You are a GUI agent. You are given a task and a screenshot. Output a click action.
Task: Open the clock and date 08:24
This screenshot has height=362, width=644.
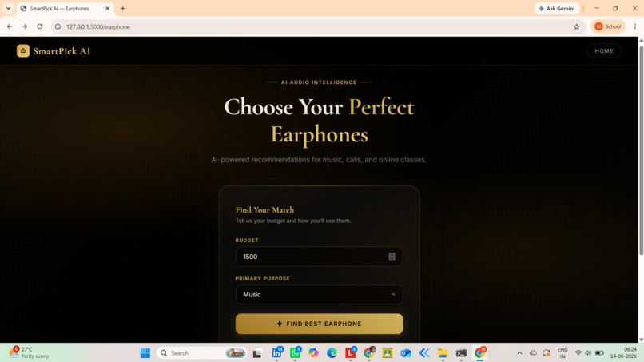point(623,353)
